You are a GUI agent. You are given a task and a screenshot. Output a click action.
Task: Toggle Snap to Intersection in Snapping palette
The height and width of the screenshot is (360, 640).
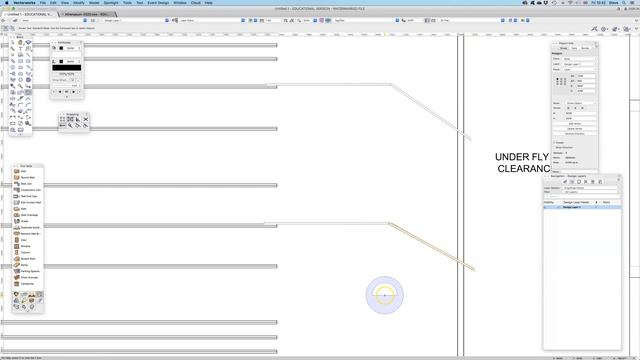pos(86,119)
